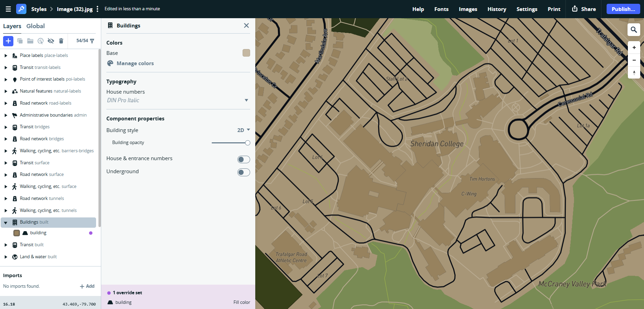
Task: Open Manage colors in the Buildings panel
Action: (135, 63)
